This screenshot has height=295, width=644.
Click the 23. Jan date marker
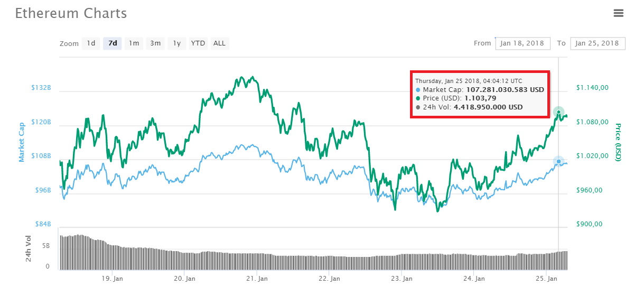pyautogui.click(x=401, y=278)
